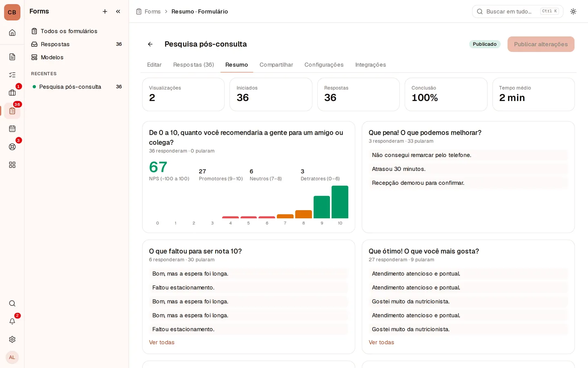
Task: Open Todos os formulários in the sidebar
Action: (76, 31)
